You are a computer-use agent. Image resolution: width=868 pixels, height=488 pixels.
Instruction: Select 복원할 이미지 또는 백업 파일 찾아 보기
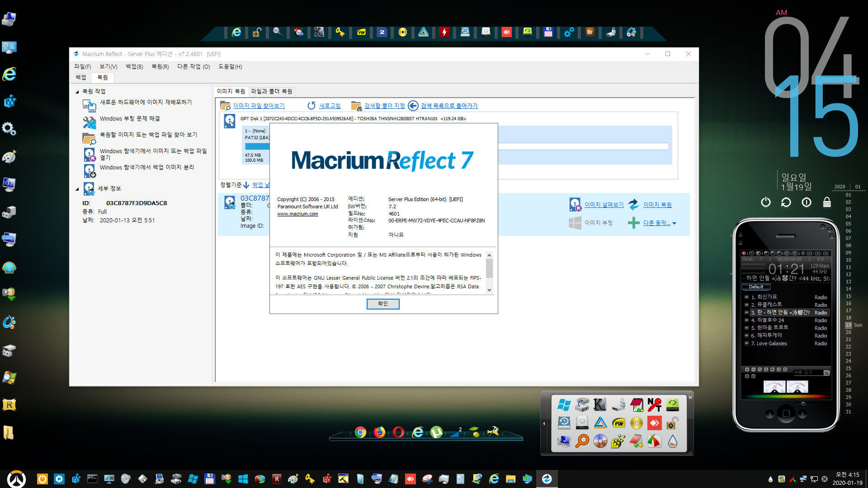click(148, 135)
